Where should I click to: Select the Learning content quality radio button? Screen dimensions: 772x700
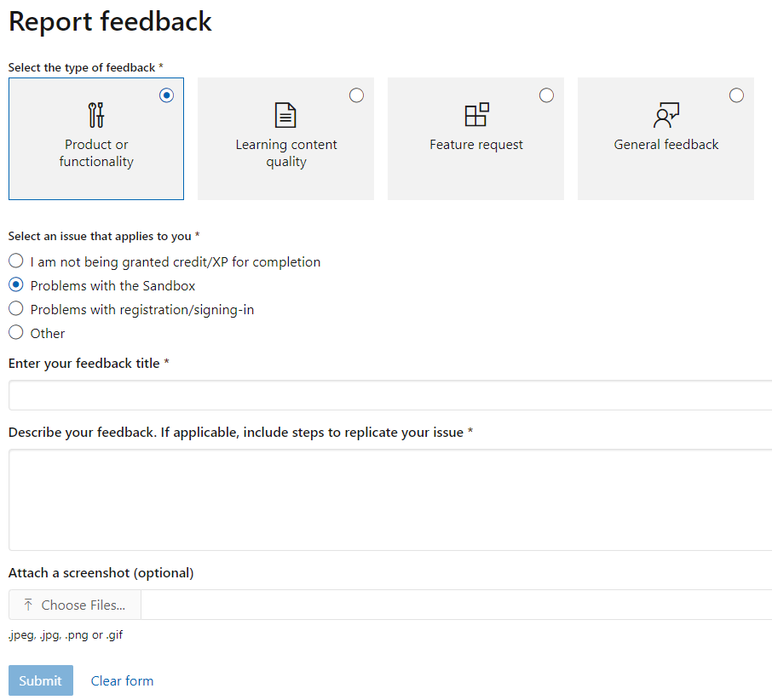tap(356, 95)
